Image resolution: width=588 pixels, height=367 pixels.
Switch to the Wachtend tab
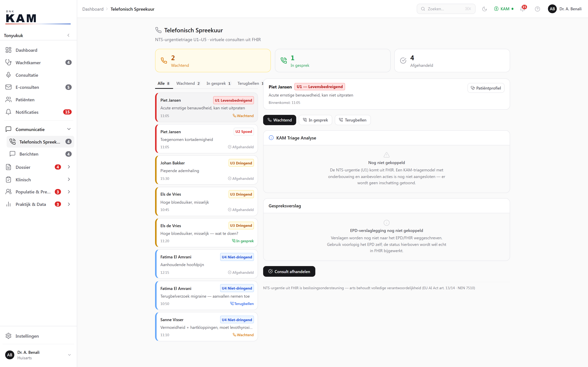click(x=188, y=83)
